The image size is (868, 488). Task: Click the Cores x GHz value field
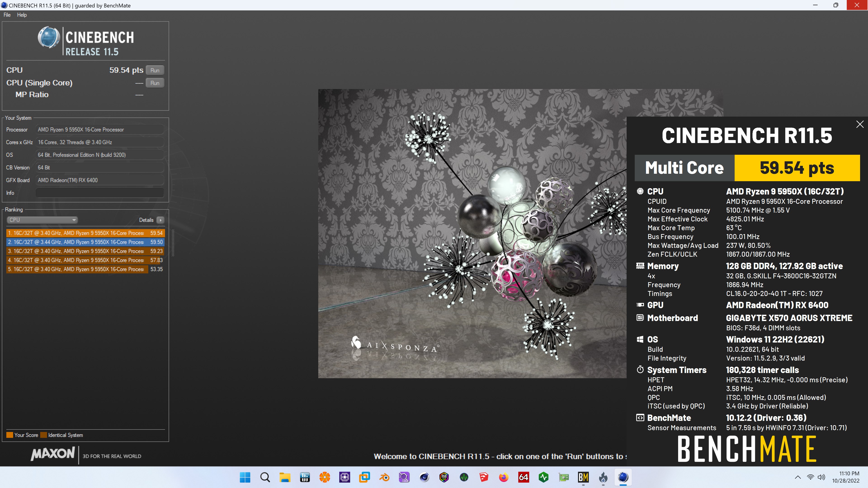pyautogui.click(x=100, y=142)
